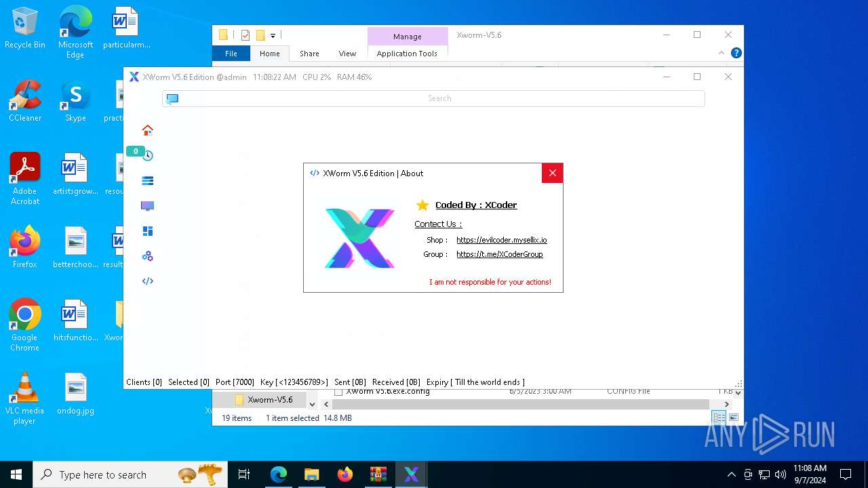Tick the XWorm V5.6.exe.config file checkbox

click(338, 392)
